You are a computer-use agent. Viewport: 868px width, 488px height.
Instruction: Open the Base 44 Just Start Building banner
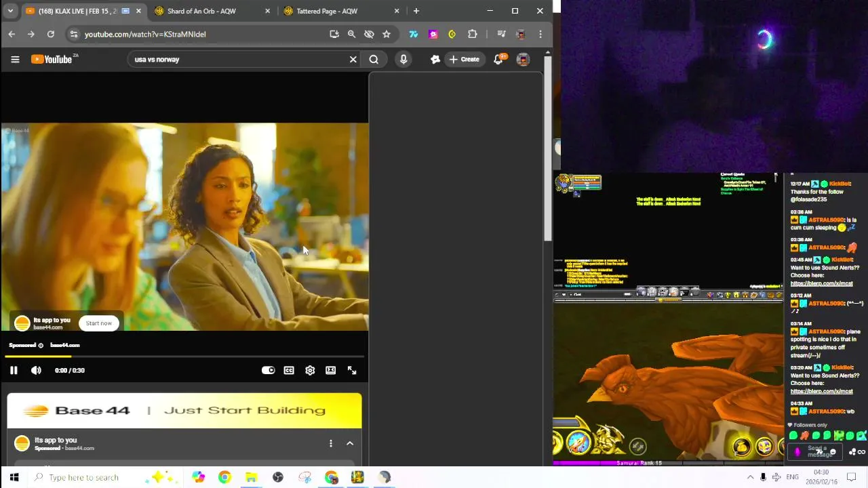coord(184,411)
